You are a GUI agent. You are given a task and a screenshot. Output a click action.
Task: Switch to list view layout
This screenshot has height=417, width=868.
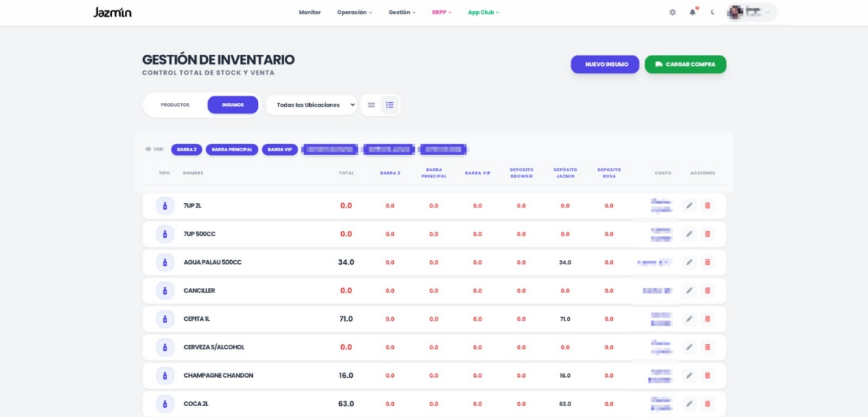pos(390,105)
